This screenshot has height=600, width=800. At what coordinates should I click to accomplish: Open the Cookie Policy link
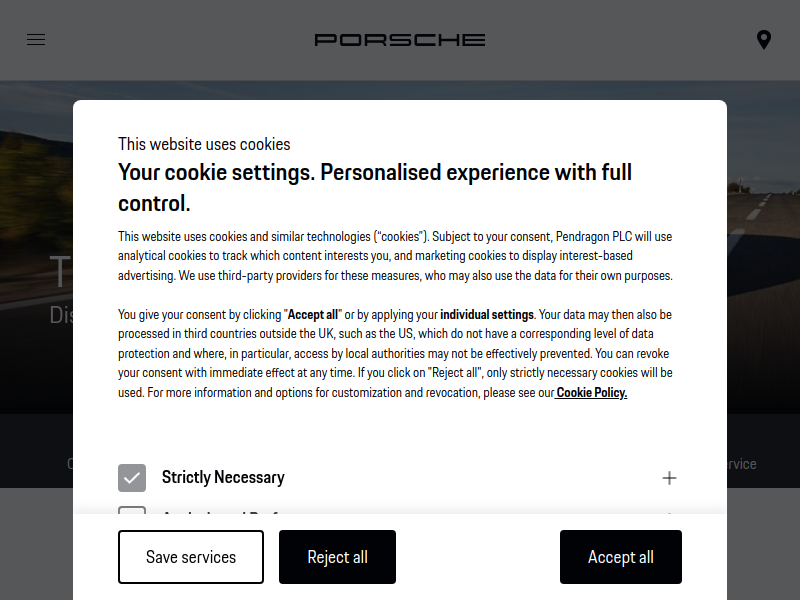tap(591, 392)
